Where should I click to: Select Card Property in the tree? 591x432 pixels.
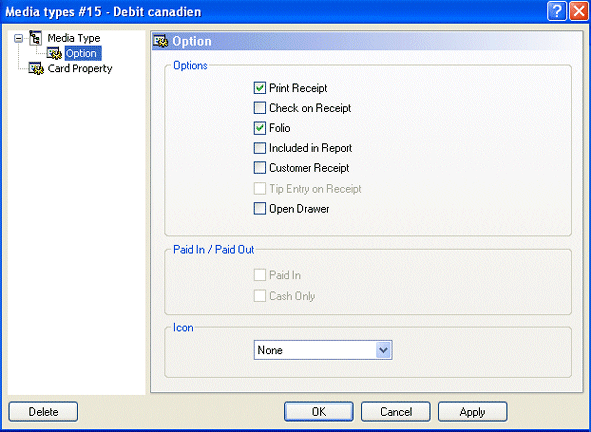[x=80, y=68]
